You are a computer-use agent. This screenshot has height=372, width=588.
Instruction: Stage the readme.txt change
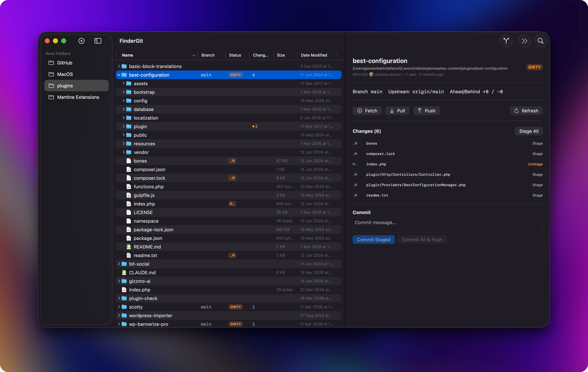click(x=537, y=195)
